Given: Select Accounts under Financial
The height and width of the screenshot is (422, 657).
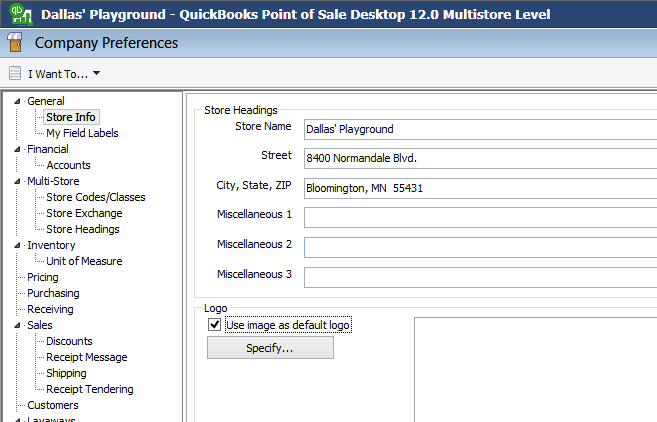Looking at the screenshot, I should [68, 165].
